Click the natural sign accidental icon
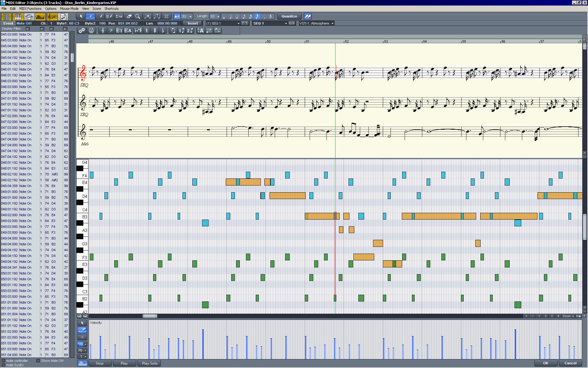 tap(147, 30)
